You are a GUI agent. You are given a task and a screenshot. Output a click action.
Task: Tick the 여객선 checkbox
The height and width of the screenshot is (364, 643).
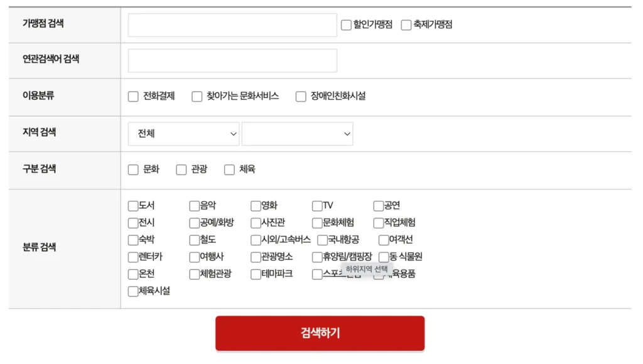click(x=384, y=240)
